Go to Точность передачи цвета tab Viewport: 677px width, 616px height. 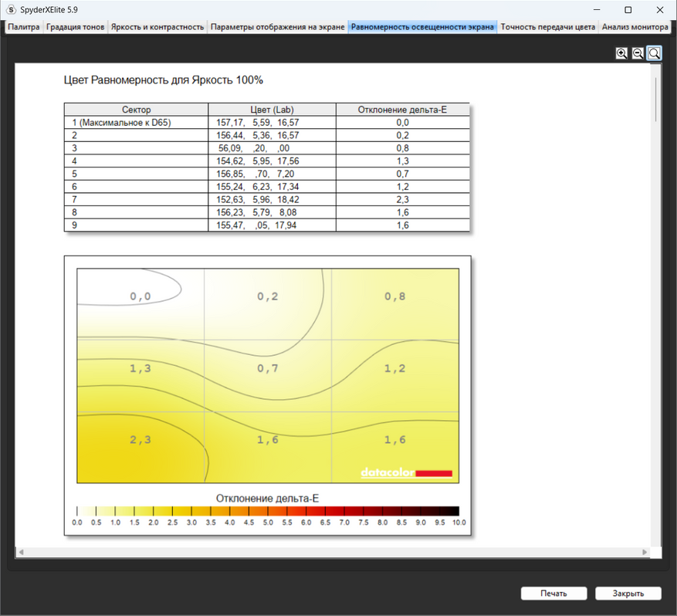click(547, 27)
